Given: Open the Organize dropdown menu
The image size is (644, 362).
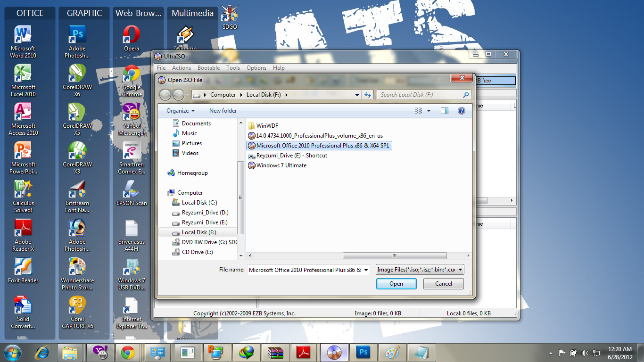Looking at the screenshot, I should coord(181,111).
